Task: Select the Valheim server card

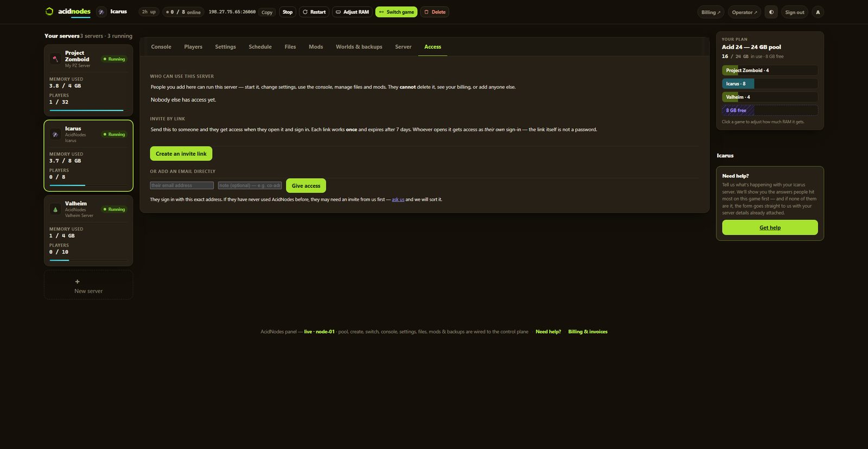Action: click(88, 231)
